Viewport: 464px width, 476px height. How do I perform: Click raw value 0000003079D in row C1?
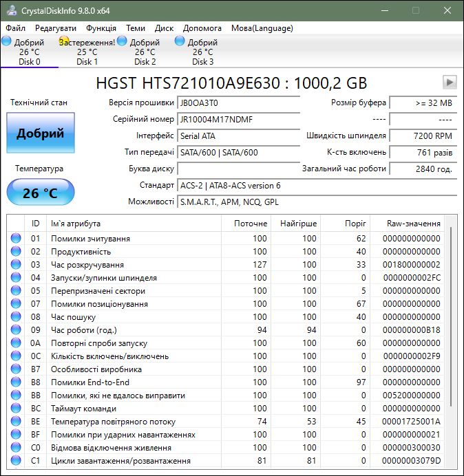tap(411, 460)
